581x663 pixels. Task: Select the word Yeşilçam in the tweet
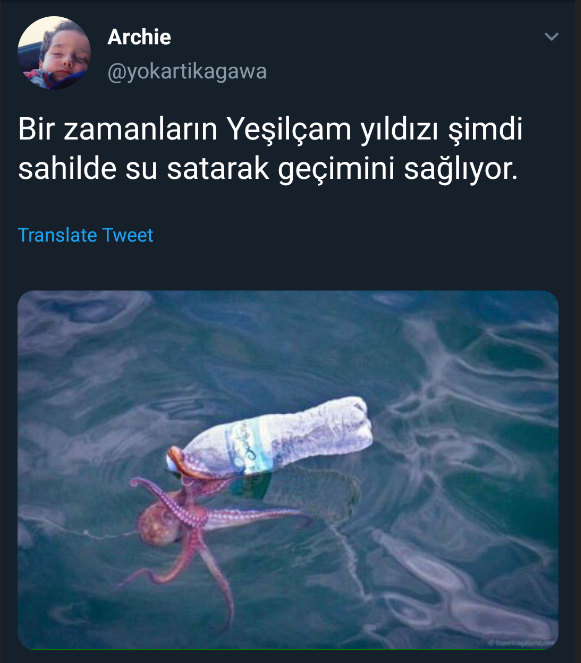click(x=289, y=130)
